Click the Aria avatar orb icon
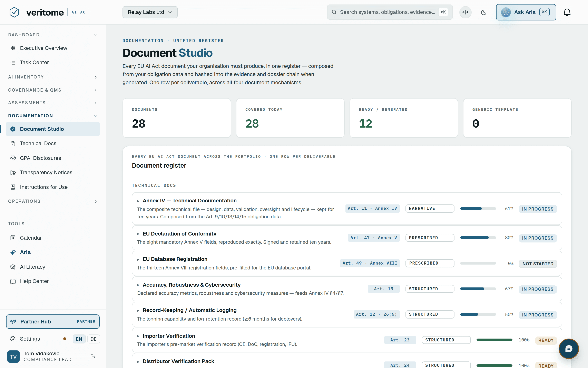588x368 pixels. pyautogui.click(x=506, y=12)
